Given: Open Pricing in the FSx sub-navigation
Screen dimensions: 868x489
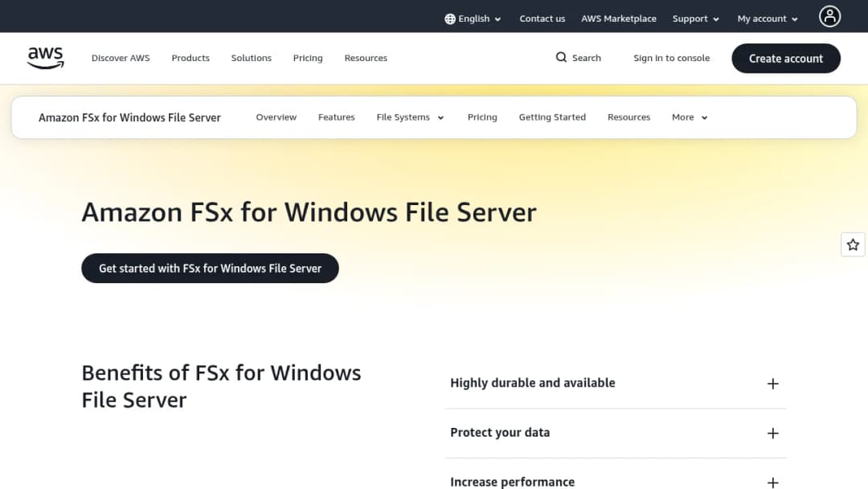Looking at the screenshot, I should tap(482, 117).
